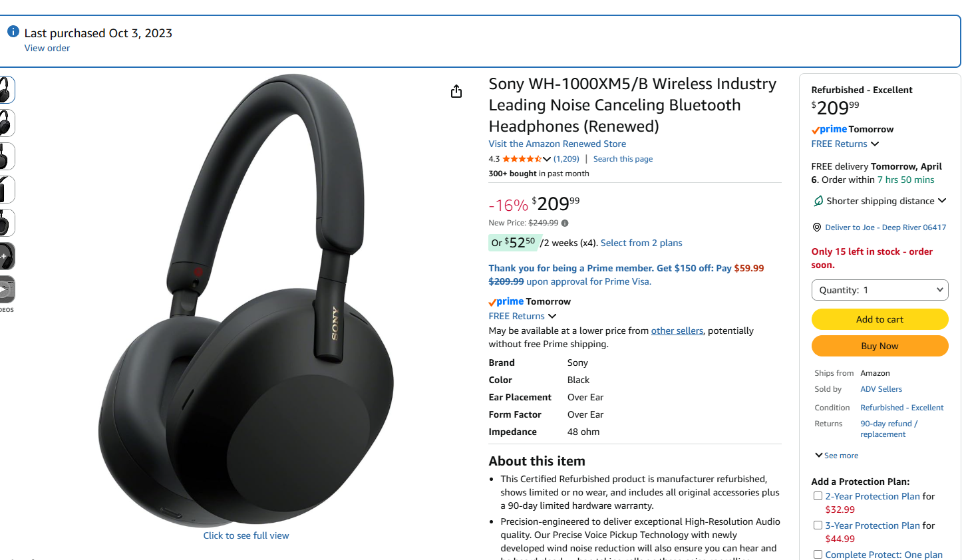Check the 2-Year Protection Plan box

818,496
